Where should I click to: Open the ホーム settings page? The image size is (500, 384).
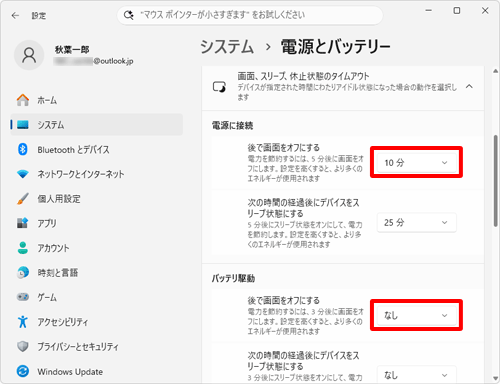click(97, 100)
